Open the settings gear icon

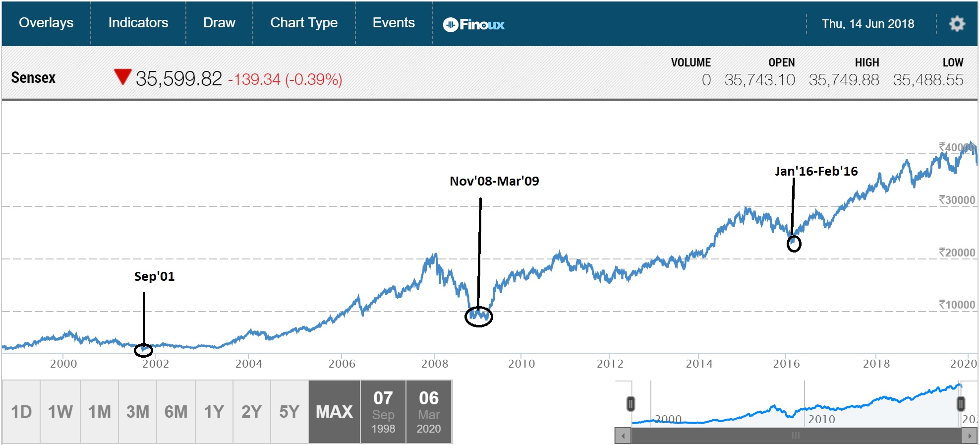[957, 24]
